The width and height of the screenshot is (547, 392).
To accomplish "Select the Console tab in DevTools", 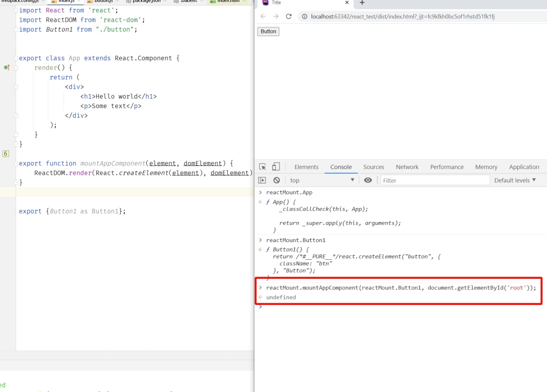I will [x=341, y=167].
